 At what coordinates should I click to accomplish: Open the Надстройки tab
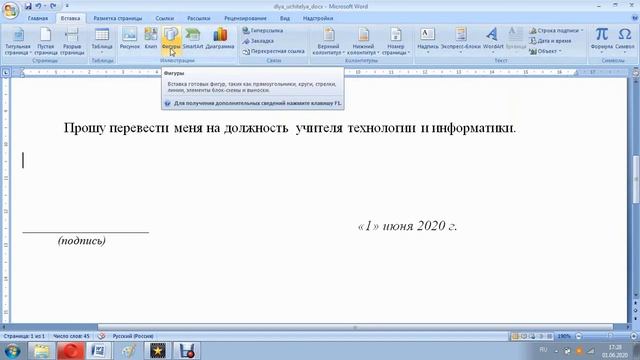pos(318,18)
